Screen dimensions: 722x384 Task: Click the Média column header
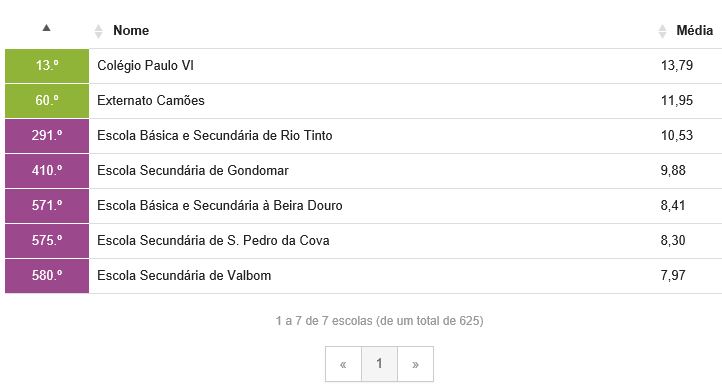694,30
